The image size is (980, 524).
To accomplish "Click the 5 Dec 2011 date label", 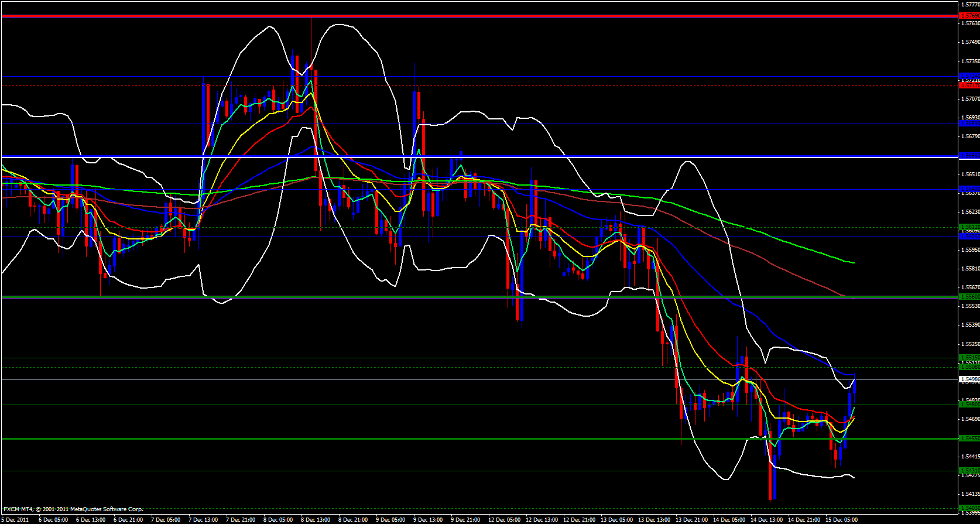I will click(x=15, y=519).
